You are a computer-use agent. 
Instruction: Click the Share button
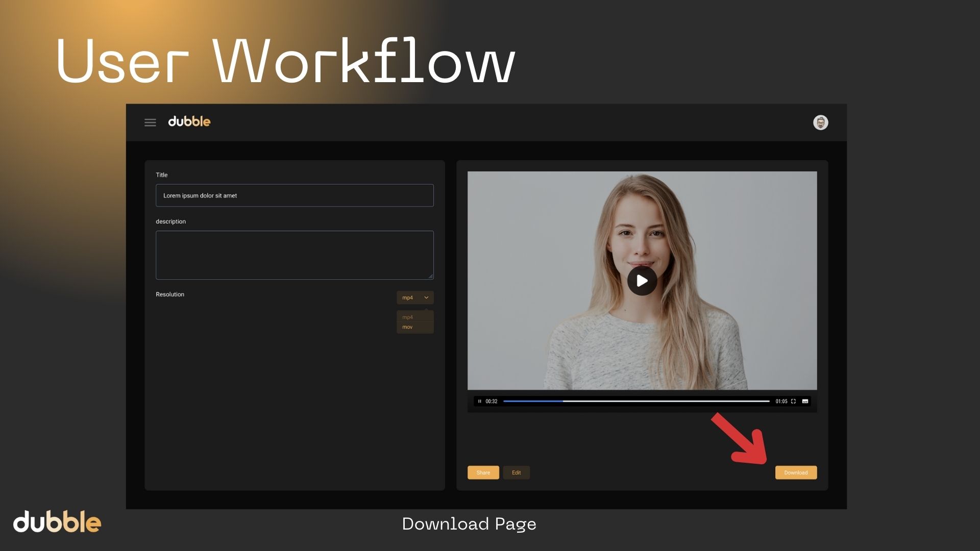483,472
